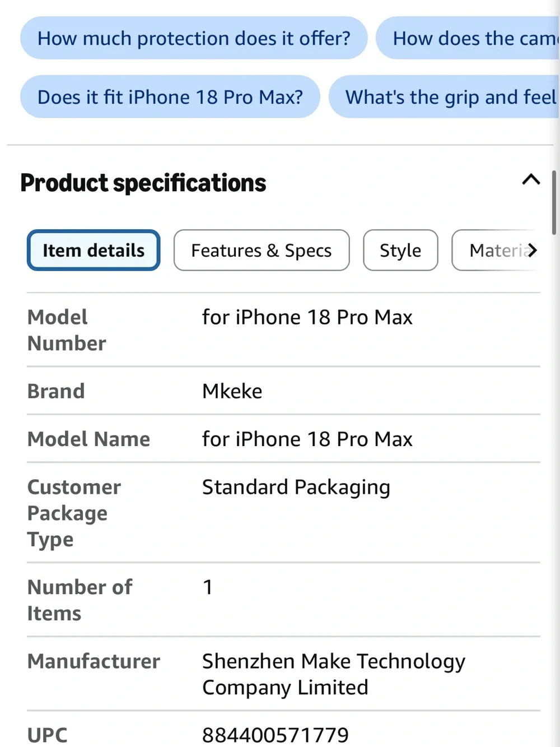Ask "How much protection does it offer?"
The height and width of the screenshot is (747, 560).
(x=194, y=38)
